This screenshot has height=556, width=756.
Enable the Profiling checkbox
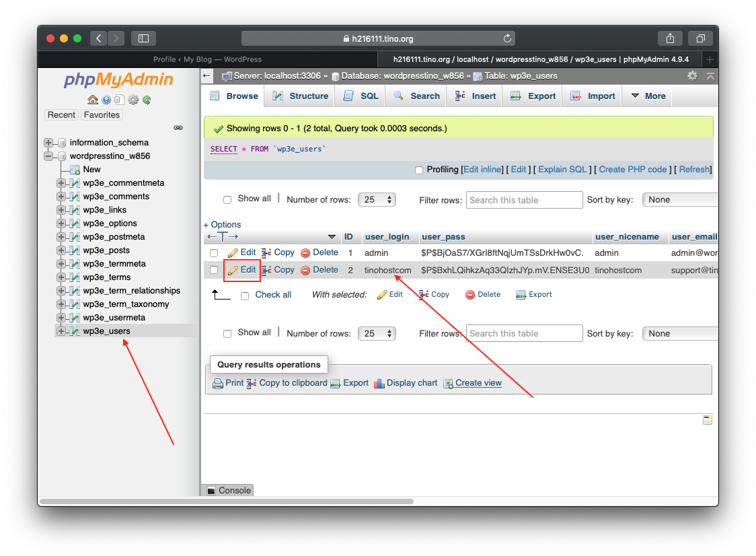click(x=419, y=170)
